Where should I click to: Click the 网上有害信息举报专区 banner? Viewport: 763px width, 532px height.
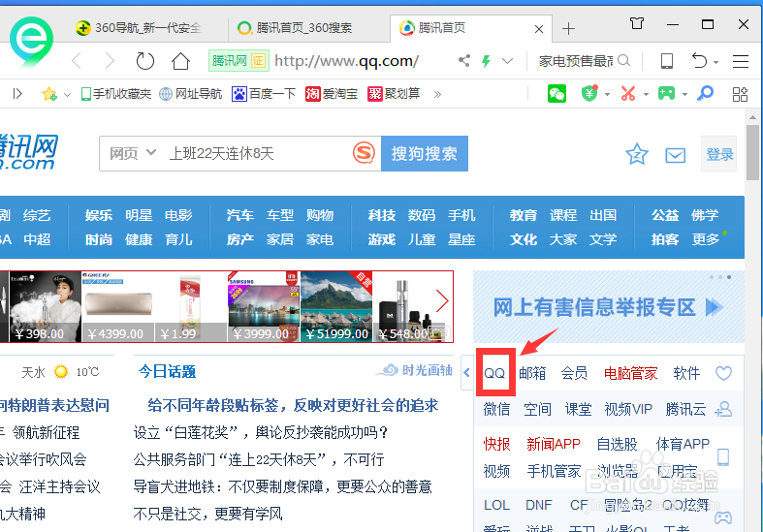608,307
